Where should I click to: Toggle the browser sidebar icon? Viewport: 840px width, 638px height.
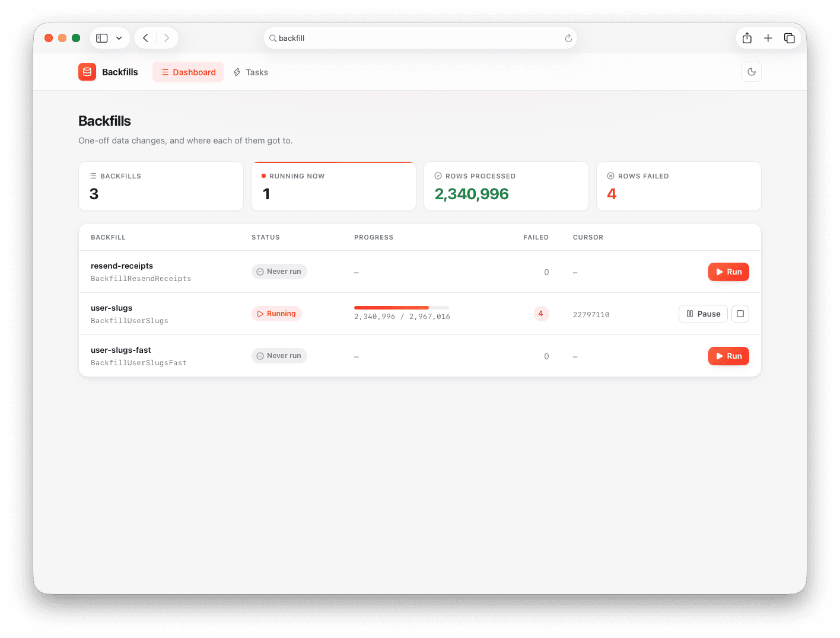[x=102, y=38]
